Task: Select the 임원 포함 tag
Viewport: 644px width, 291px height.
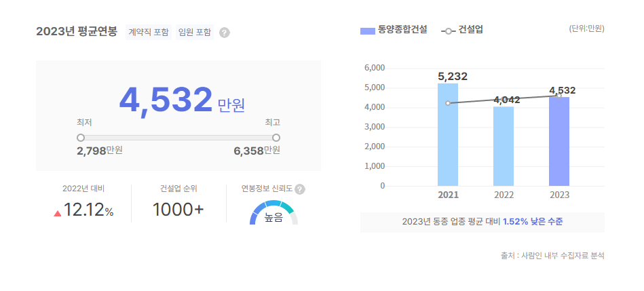Action: click(x=195, y=33)
